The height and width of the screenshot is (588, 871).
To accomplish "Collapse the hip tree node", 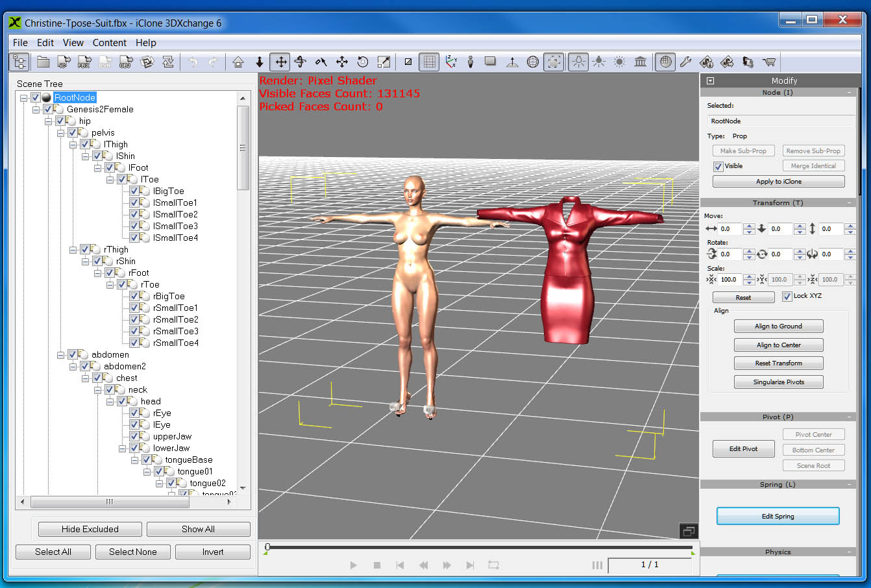I will [48, 121].
